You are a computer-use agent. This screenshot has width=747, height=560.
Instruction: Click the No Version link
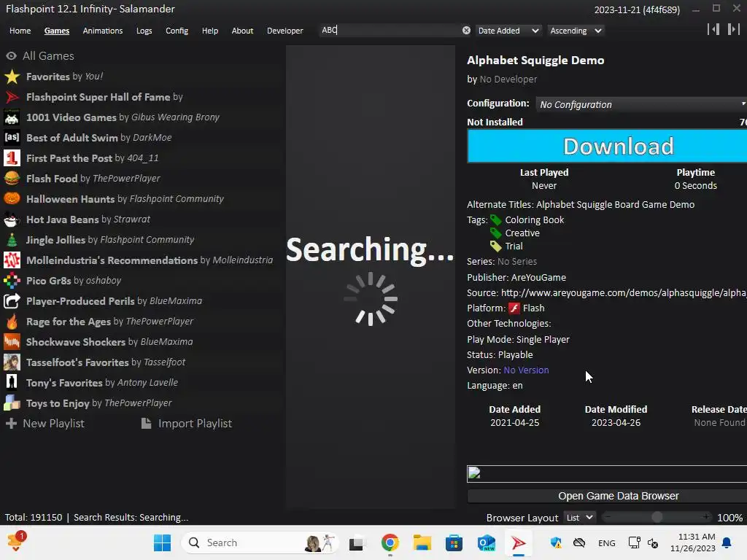(x=526, y=370)
